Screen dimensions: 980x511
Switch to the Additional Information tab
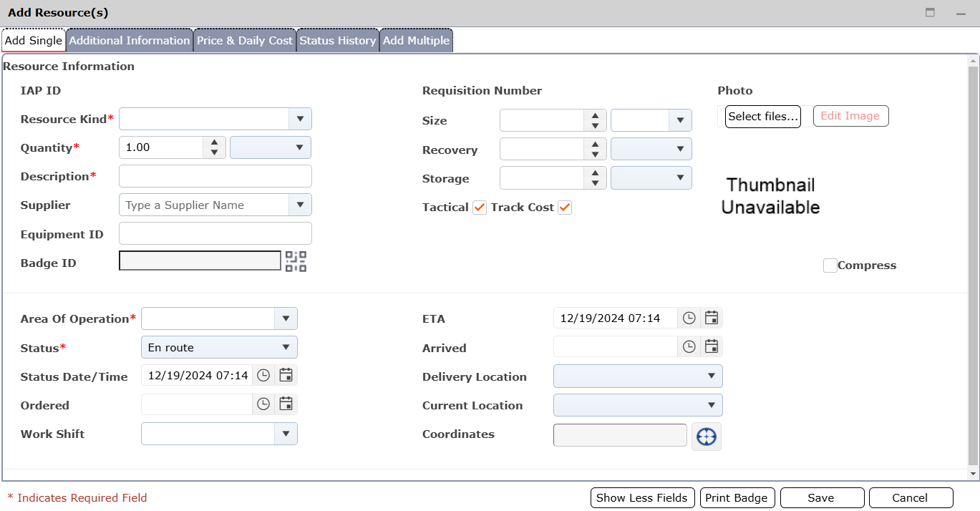click(130, 40)
